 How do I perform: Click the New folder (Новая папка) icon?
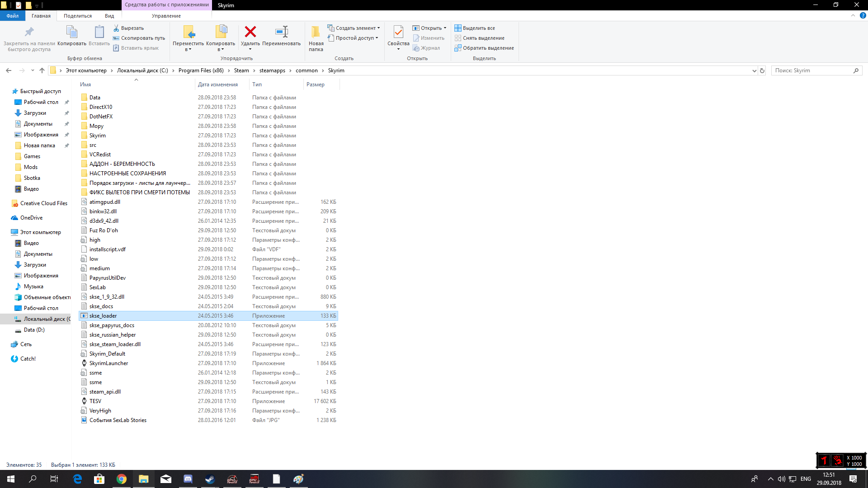(316, 32)
